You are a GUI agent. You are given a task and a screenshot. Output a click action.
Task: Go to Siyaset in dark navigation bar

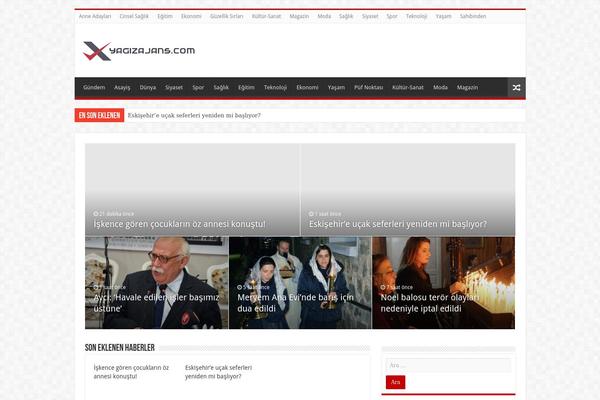pyautogui.click(x=174, y=87)
